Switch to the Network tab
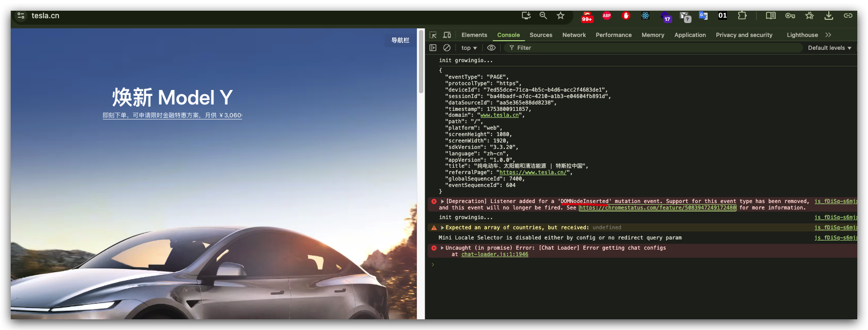The height and width of the screenshot is (330, 868). (x=574, y=35)
